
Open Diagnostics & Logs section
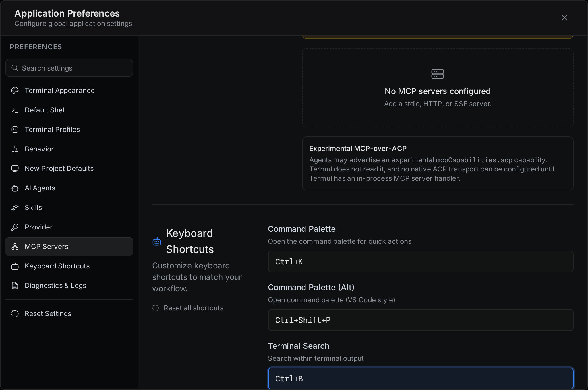point(69,286)
